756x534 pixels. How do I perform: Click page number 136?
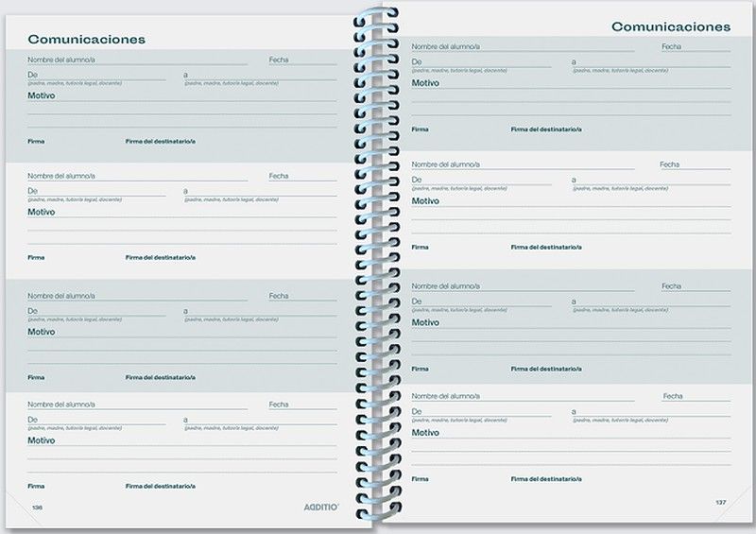pyautogui.click(x=37, y=508)
